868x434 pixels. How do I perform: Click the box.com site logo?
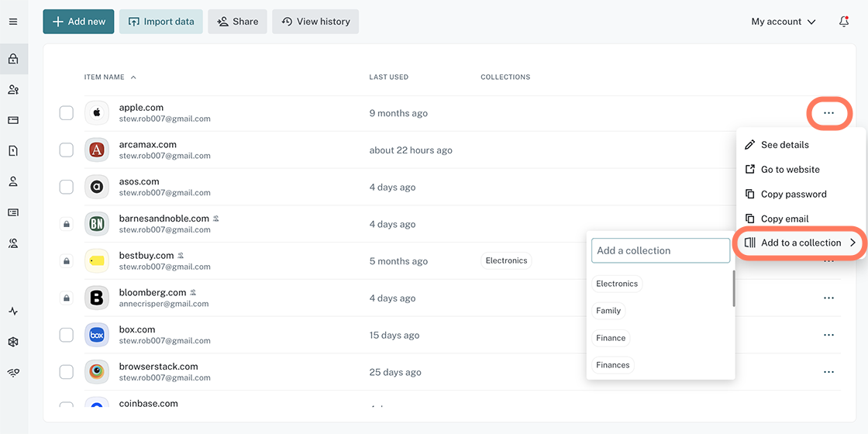pyautogui.click(x=97, y=335)
